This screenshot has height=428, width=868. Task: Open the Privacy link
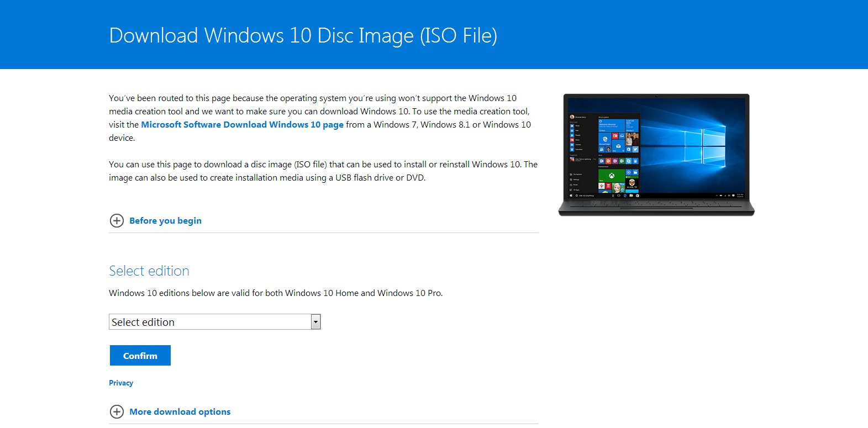click(x=121, y=383)
